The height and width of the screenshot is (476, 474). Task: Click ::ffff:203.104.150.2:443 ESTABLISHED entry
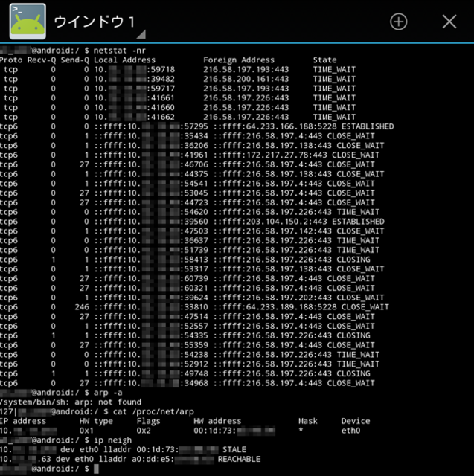pyautogui.click(x=299, y=222)
